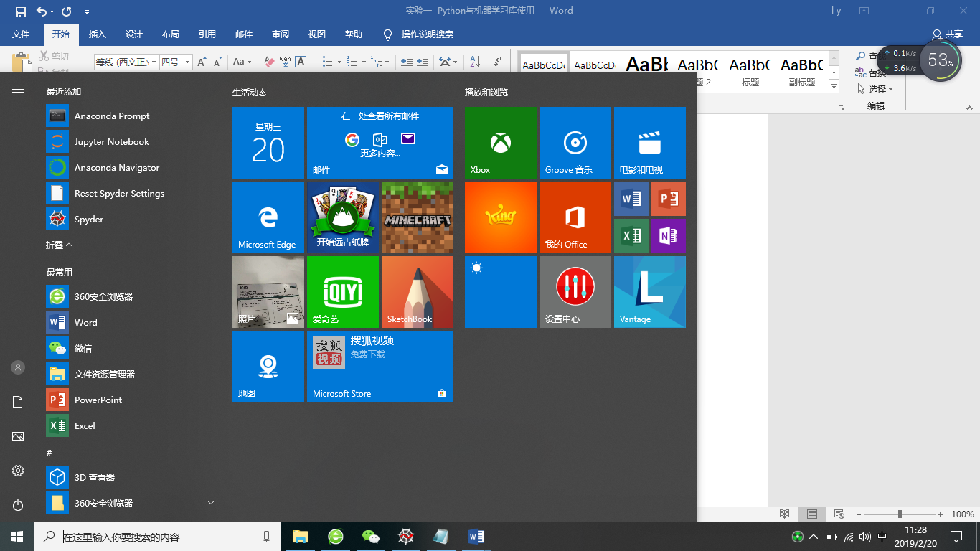Image resolution: width=980 pixels, height=551 pixels.
Task: Open the 地图 maps tile
Action: [x=268, y=367]
